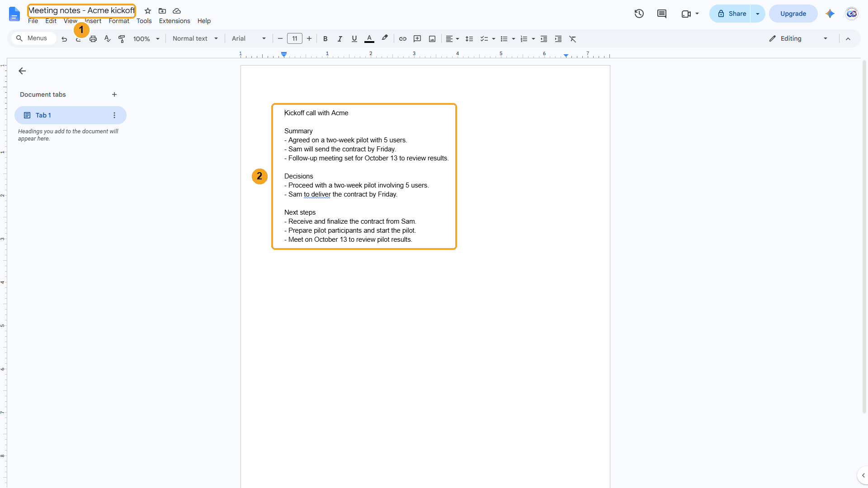
Task: Run spelling and grammar check icon
Action: point(107,39)
